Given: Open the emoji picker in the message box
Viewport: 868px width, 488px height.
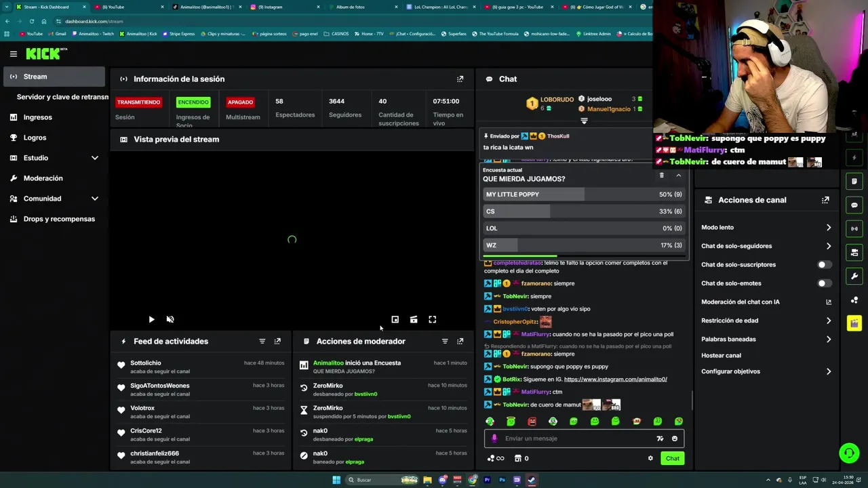Looking at the screenshot, I should tap(674, 439).
